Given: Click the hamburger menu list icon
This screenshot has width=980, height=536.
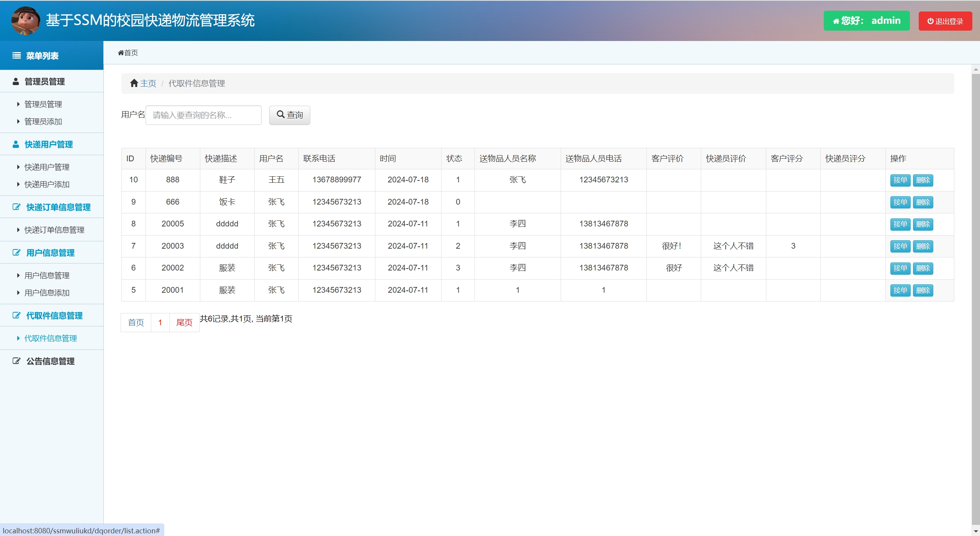Looking at the screenshot, I should (16, 56).
